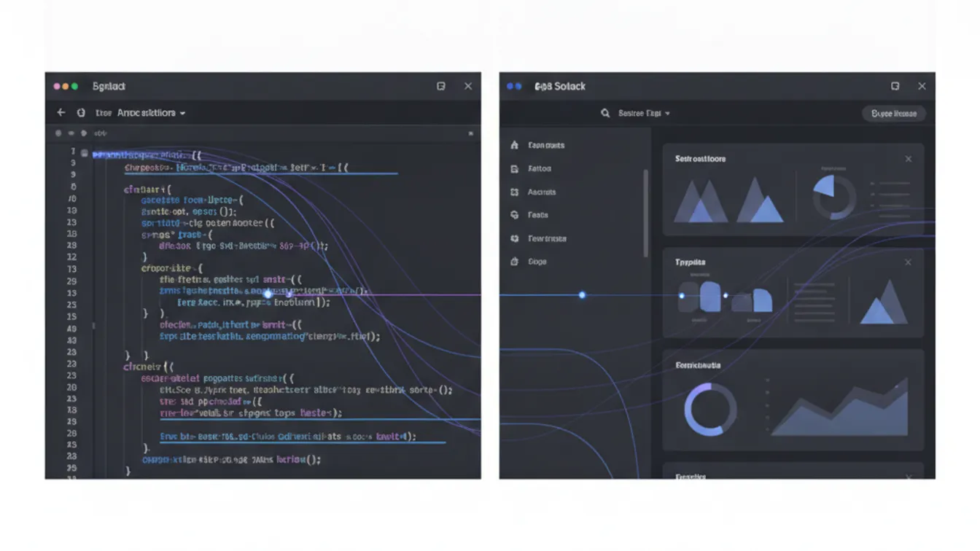Click the icon beside "Fewrtnsta" in the sidebar
This screenshot has width=980, height=551.
coord(514,238)
